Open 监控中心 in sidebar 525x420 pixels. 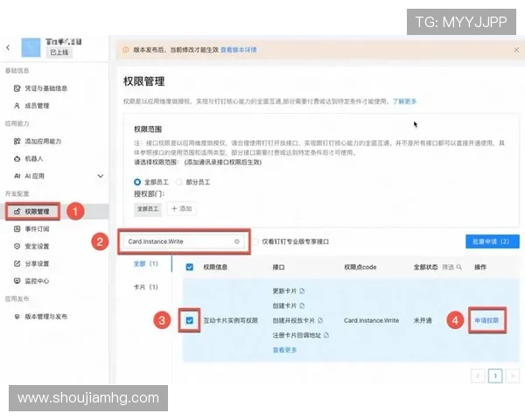[31, 281]
